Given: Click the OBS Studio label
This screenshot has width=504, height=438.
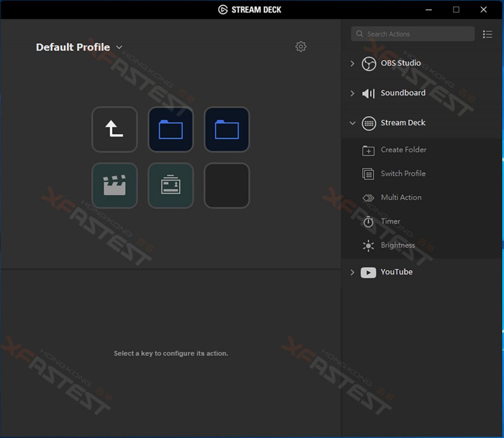Looking at the screenshot, I should [x=401, y=63].
